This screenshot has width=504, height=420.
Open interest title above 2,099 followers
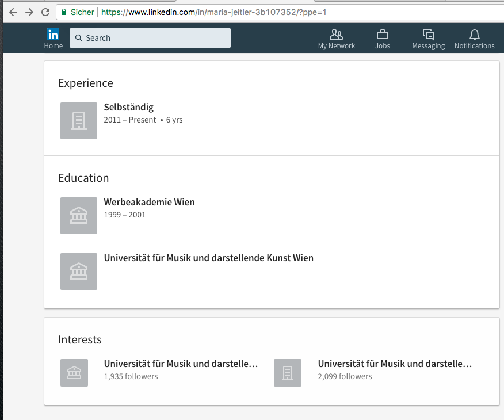(x=395, y=364)
